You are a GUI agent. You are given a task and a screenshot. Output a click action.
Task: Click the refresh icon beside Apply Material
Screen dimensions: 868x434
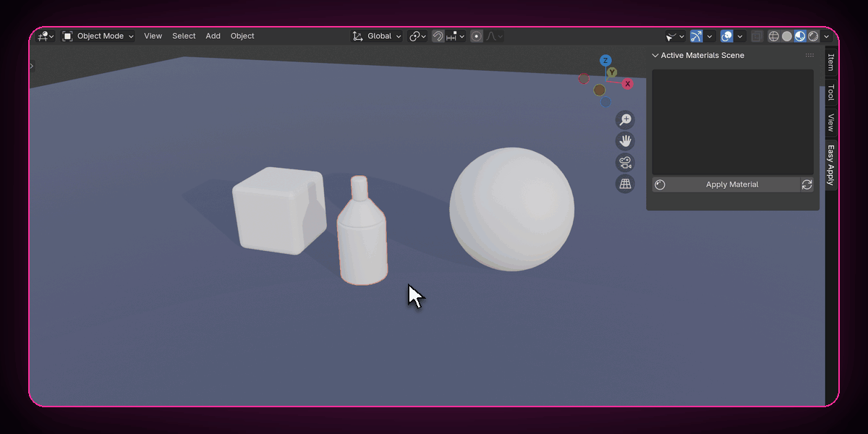pos(807,184)
